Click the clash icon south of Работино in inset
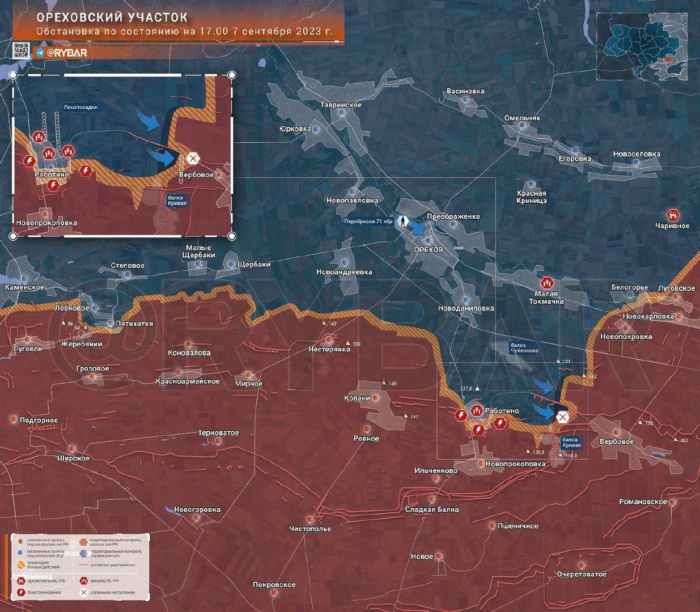The width and height of the screenshot is (700, 612). [x=53, y=185]
